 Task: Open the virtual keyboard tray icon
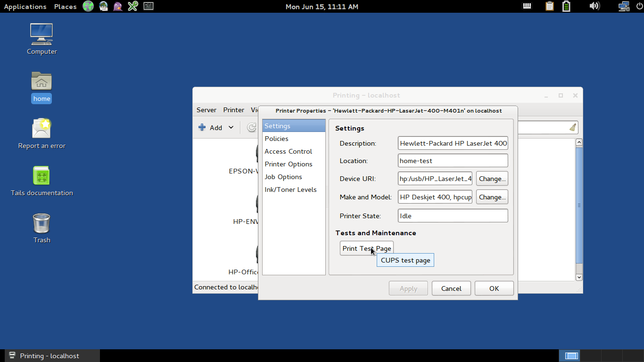coord(527,6)
